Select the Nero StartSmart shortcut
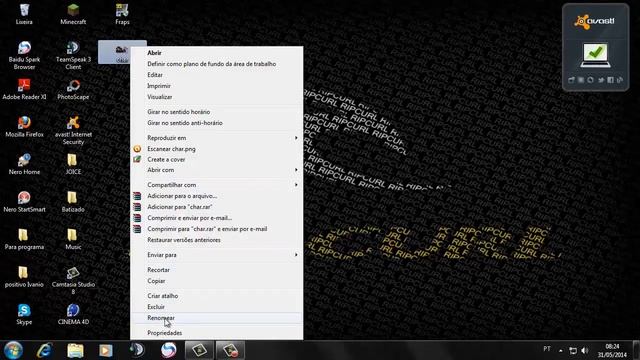 24,202
